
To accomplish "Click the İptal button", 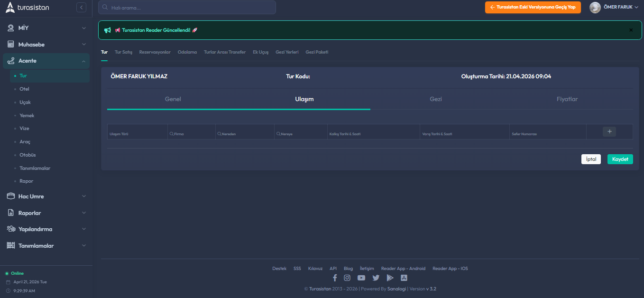I will 591,159.
